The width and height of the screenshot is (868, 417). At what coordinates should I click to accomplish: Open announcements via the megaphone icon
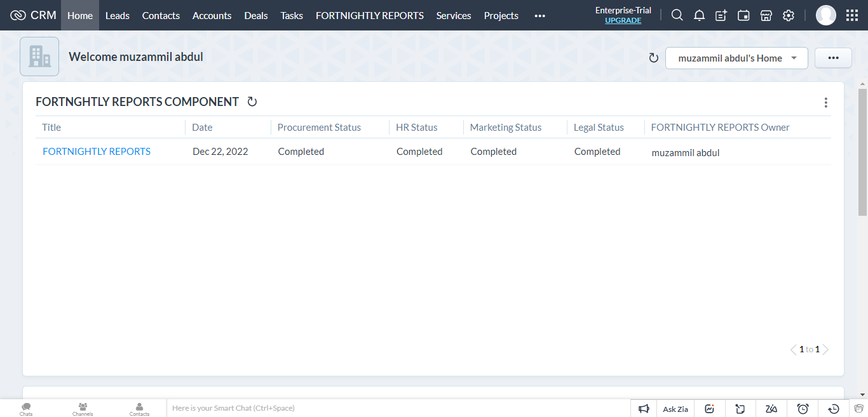click(x=644, y=408)
